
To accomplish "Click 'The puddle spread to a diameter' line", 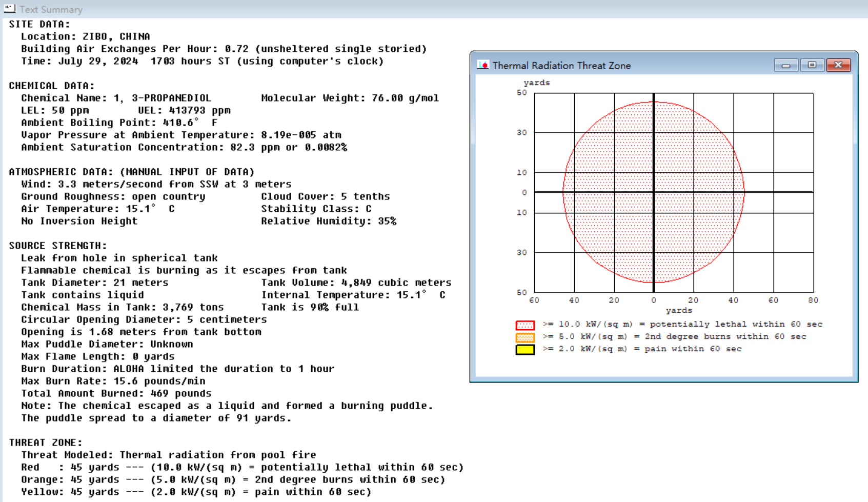I will point(156,418).
